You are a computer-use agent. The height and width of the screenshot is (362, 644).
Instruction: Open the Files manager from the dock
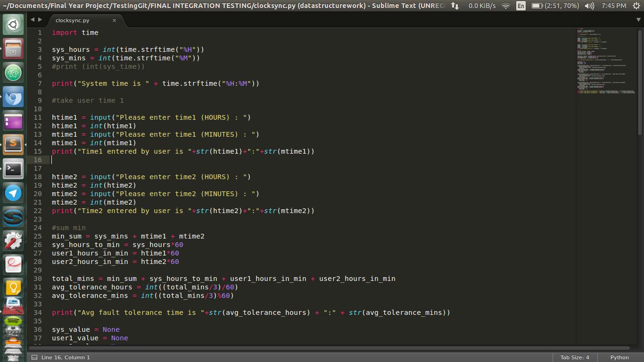pos(13,49)
